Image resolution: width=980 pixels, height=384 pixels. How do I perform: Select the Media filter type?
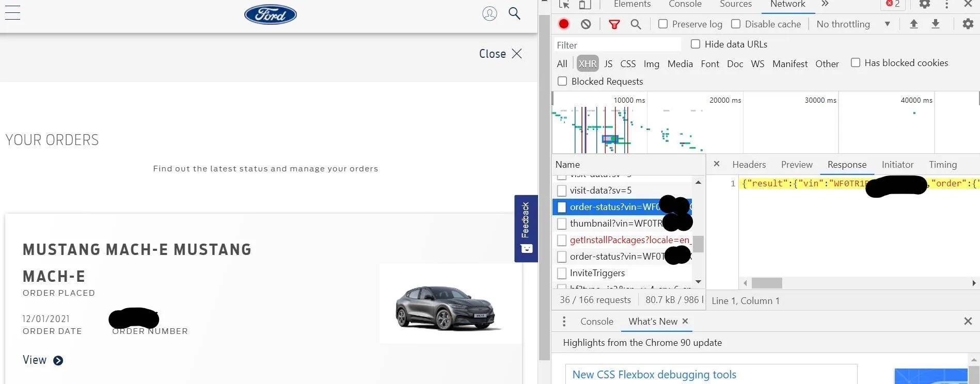(680, 63)
